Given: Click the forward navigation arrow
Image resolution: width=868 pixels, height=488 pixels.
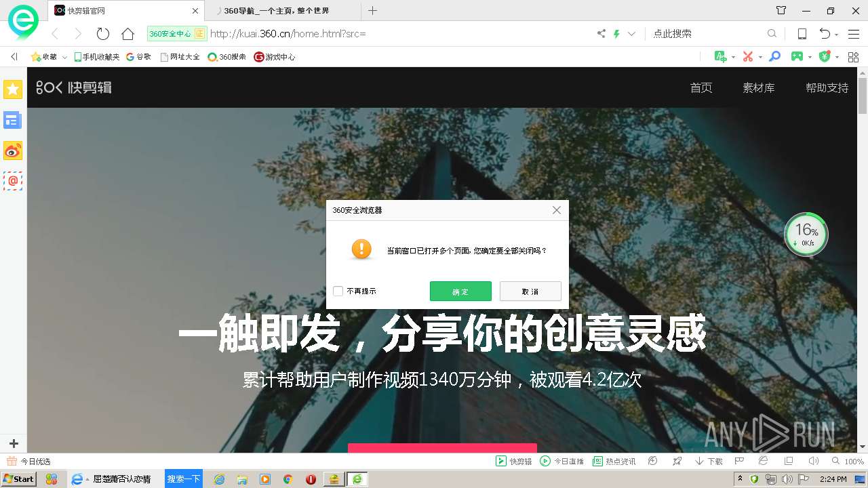Looking at the screenshot, I should click(x=78, y=33).
